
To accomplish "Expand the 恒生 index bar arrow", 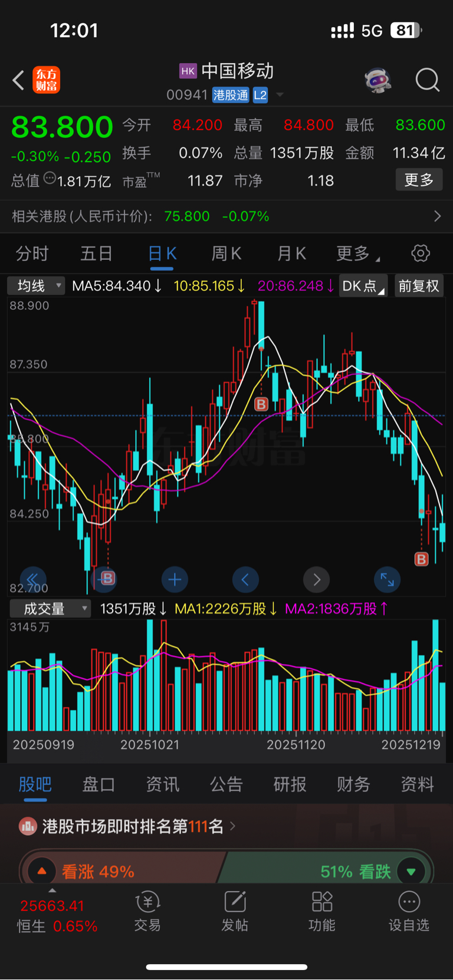I will point(52,890).
